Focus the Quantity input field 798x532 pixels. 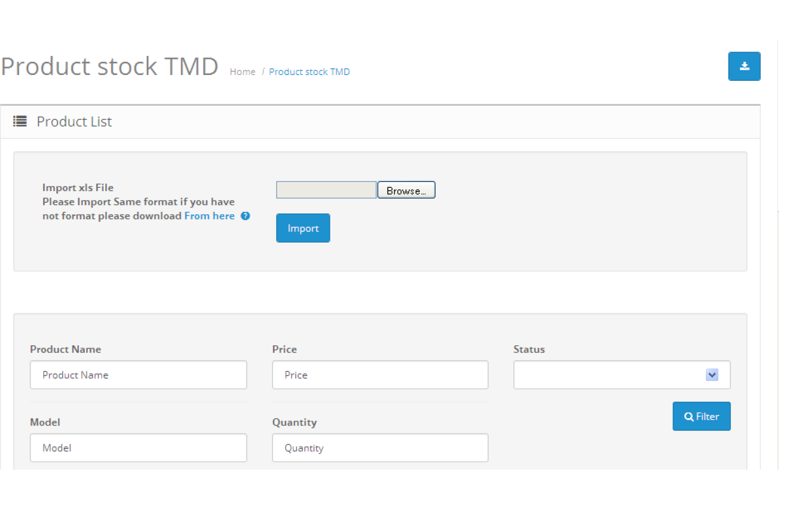(x=380, y=447)
